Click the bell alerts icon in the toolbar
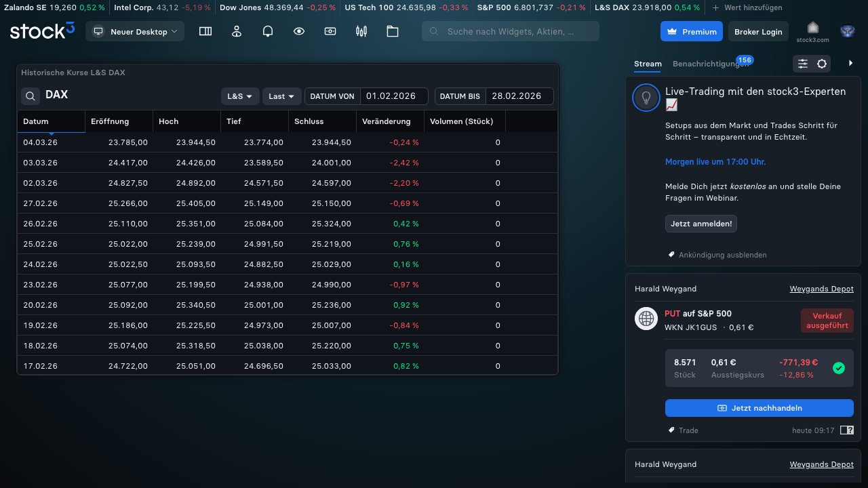 [268, 31]
